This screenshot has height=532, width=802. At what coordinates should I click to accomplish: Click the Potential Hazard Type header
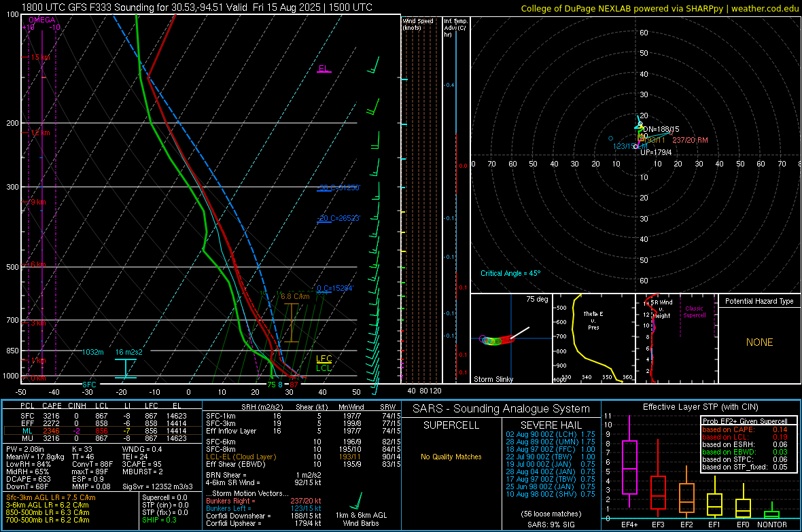pos(759,301)
